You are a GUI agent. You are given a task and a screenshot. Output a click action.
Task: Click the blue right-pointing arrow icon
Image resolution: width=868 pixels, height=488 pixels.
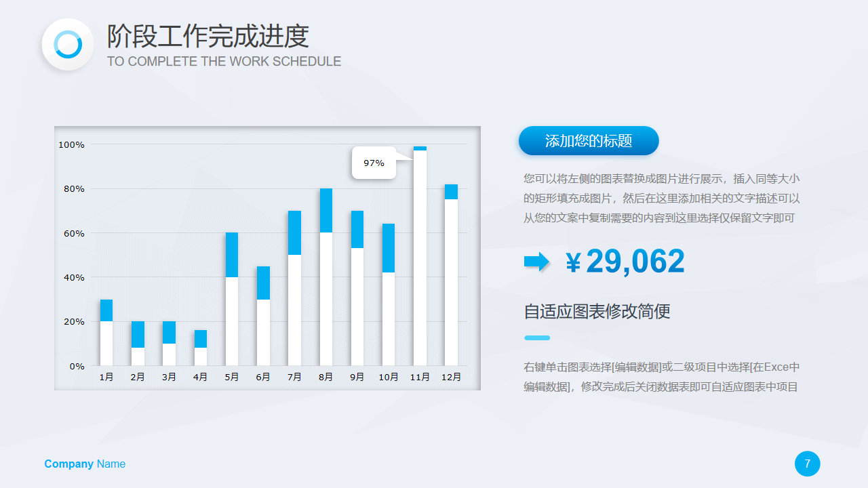coord(536,262)
